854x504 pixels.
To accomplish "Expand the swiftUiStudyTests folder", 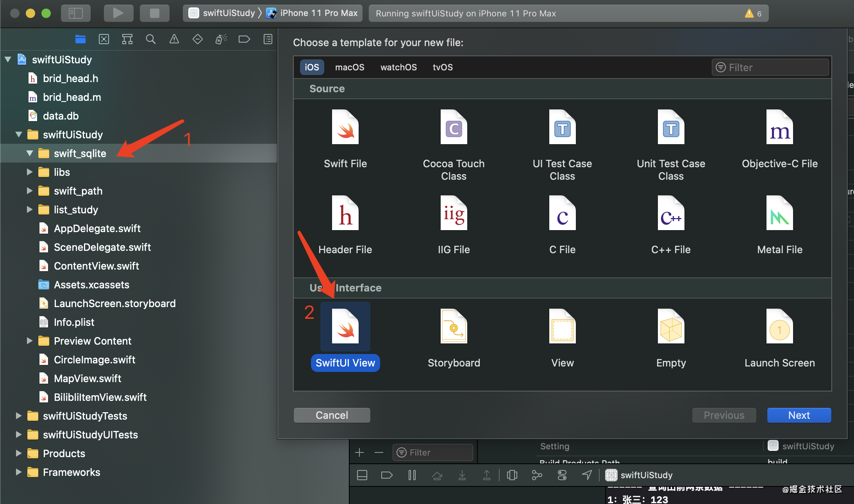I will pos(19,416).
